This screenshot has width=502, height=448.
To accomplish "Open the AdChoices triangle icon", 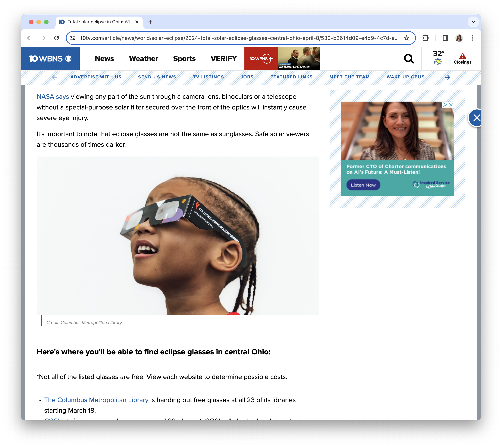I will [x=445, y=105].
